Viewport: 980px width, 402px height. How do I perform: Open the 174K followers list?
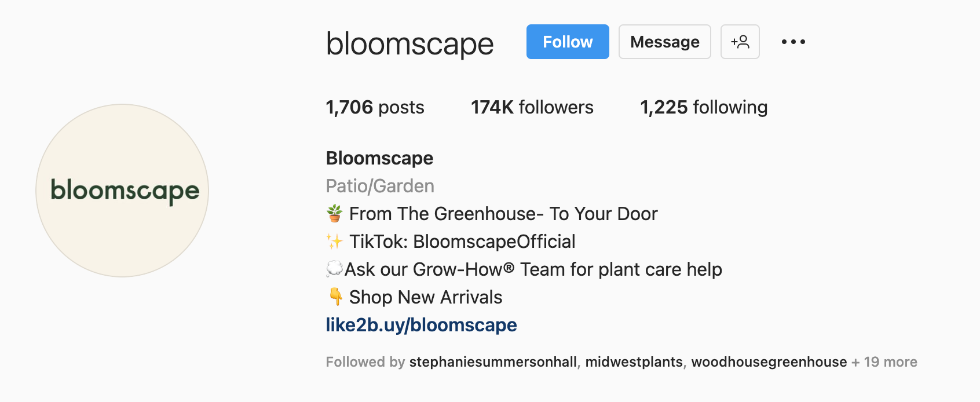point(532,107)
